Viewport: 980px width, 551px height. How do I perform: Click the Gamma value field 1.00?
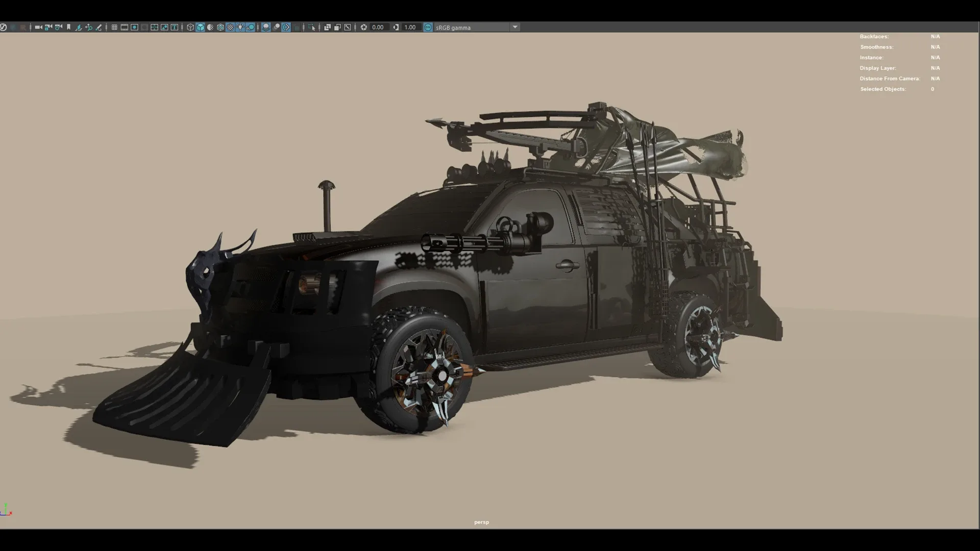click(x=410, y=27)
